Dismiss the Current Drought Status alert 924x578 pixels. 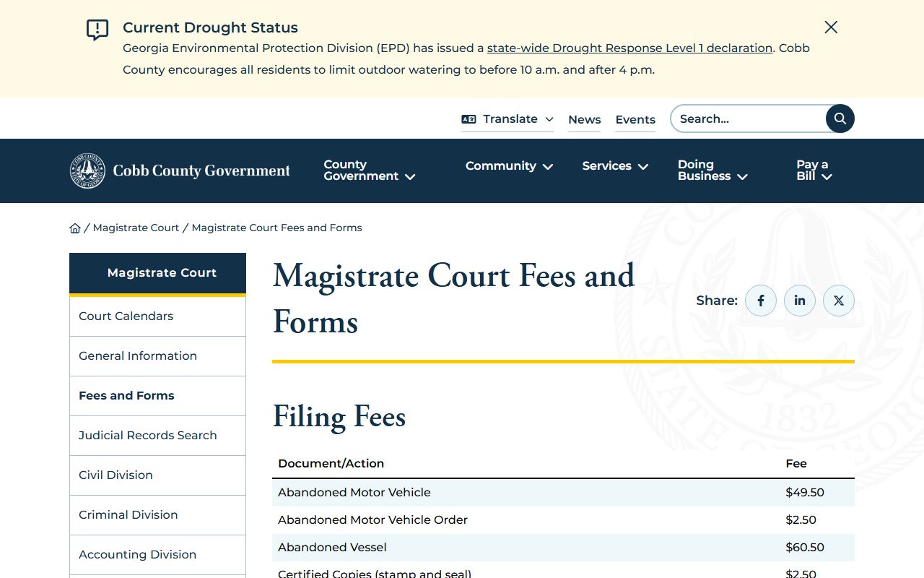[x=831, y=27]
